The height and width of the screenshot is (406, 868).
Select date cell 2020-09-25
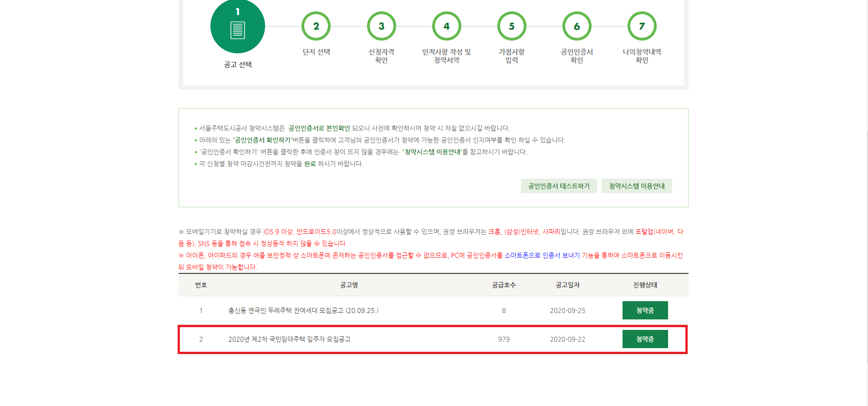(x=567, y=310)
